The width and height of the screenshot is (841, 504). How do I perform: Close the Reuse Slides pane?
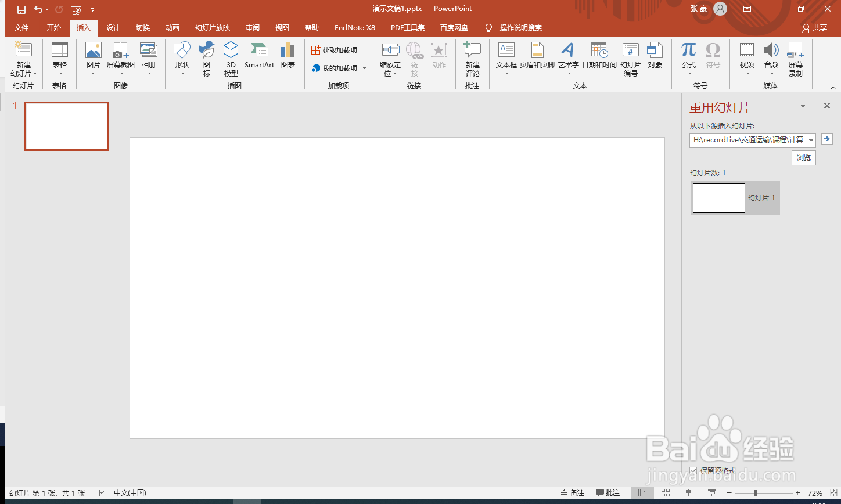(x=827, y=106)
